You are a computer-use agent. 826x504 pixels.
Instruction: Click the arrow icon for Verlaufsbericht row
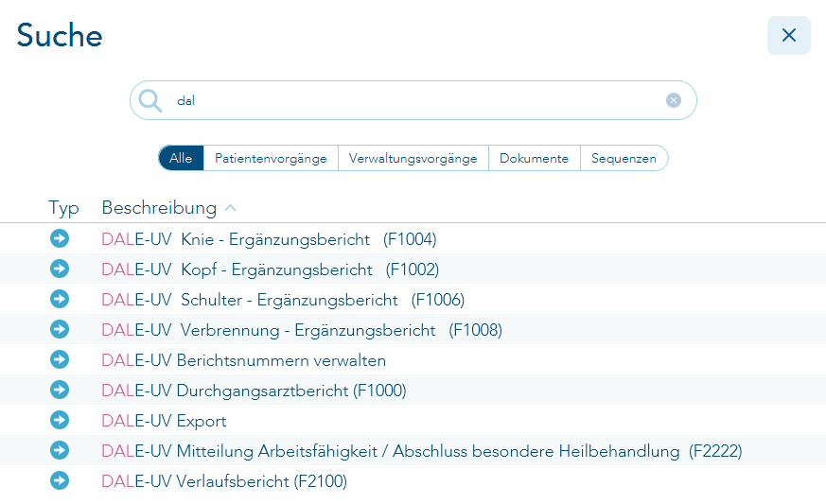click(x=60, y=480)
